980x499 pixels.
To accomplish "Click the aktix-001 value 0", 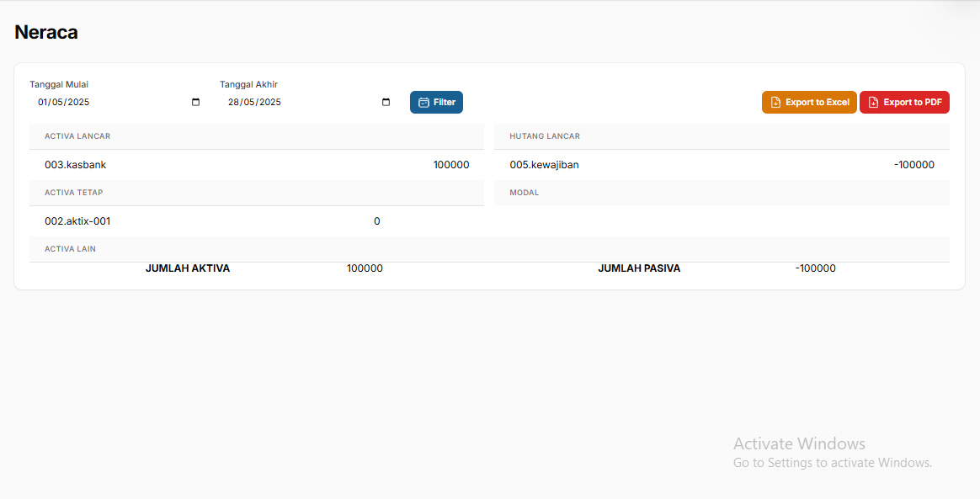I will click(377, 221).
